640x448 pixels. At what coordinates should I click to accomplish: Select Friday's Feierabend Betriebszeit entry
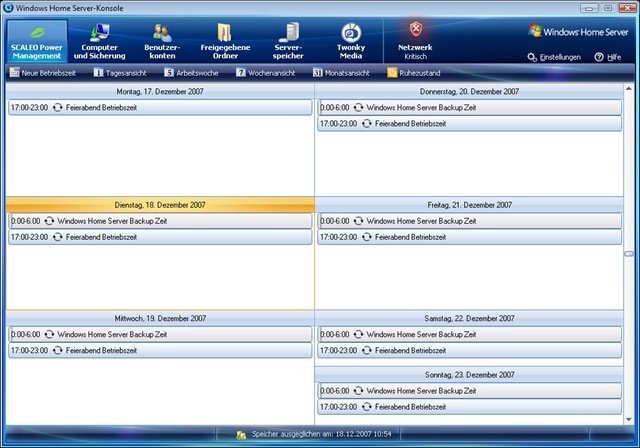click(x=469, y=237)
